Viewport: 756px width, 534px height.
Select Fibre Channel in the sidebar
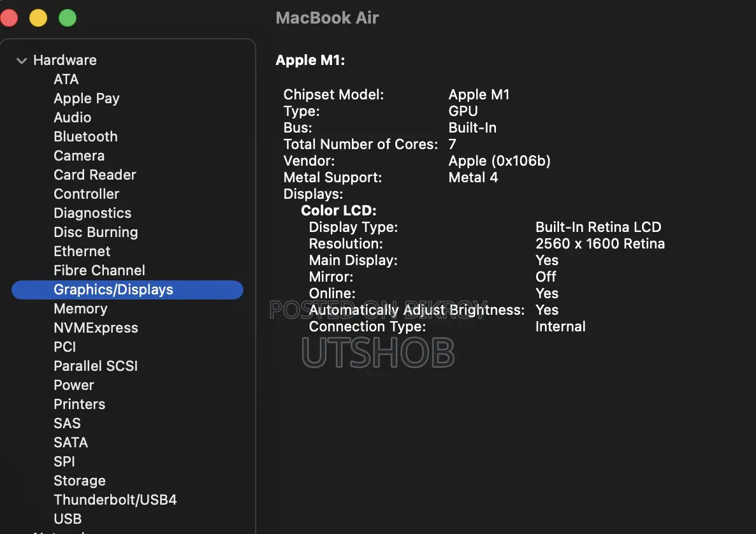[x=99, y=270]
